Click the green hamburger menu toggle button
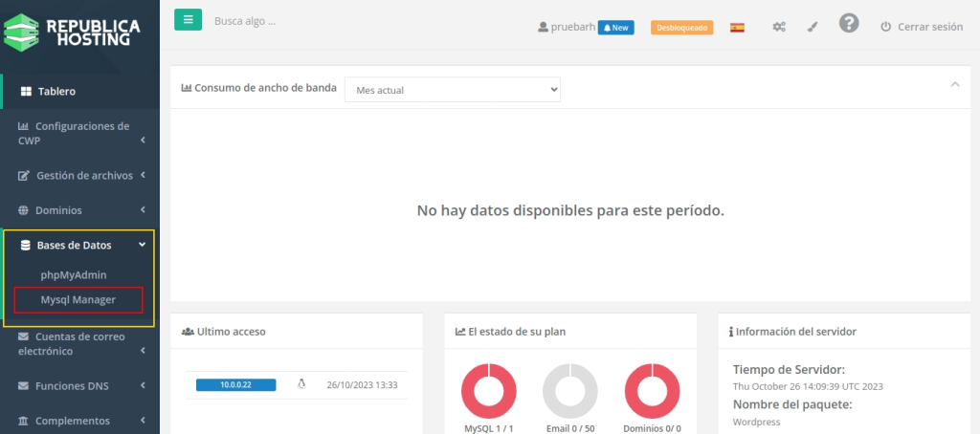980x434 pixels. pos(188,19)
